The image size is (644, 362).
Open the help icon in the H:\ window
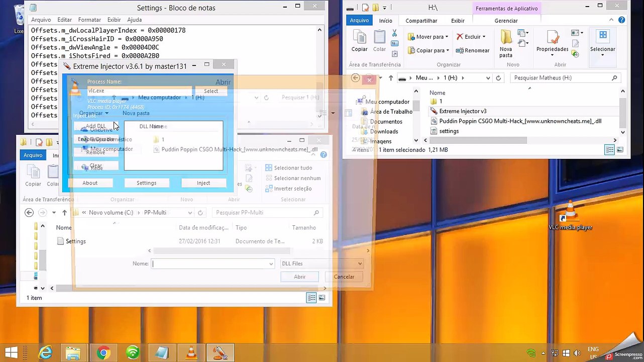pyautogui.click(x=622, y=21)
